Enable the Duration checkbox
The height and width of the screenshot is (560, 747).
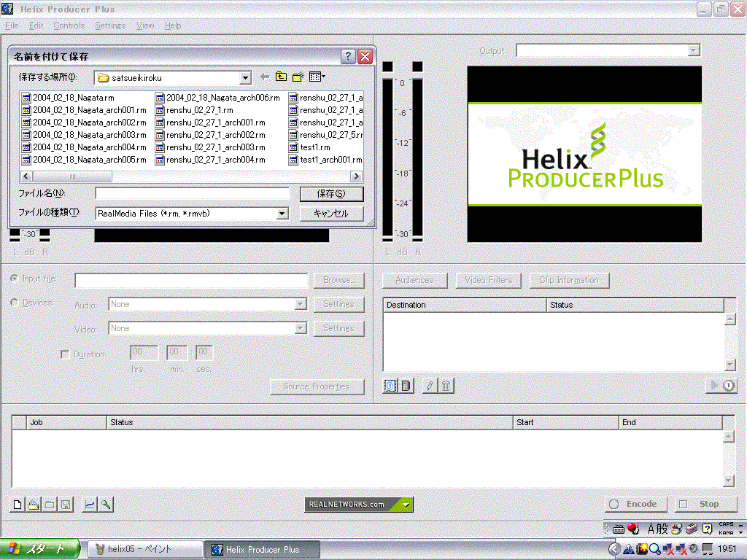(x=65, y=354)
